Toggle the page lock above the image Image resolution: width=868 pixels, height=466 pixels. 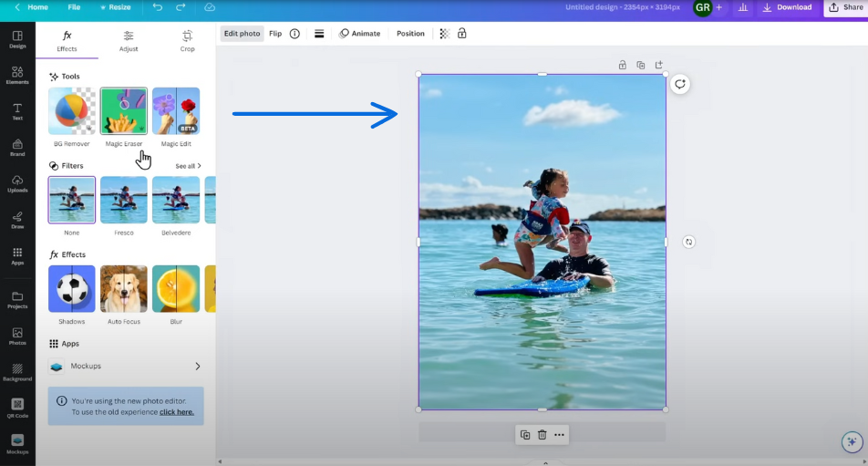pyautogui.click(x=623, y=65)
